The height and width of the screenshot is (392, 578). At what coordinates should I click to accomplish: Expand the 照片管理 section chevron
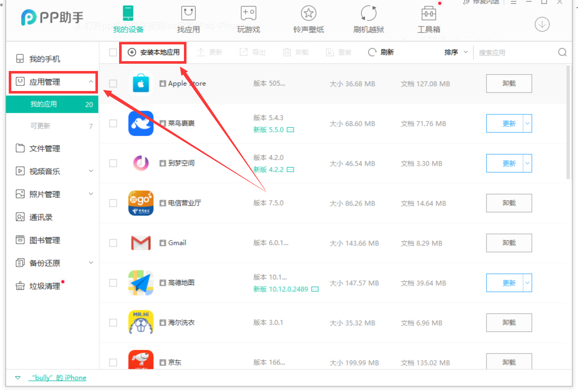[91, 194]
